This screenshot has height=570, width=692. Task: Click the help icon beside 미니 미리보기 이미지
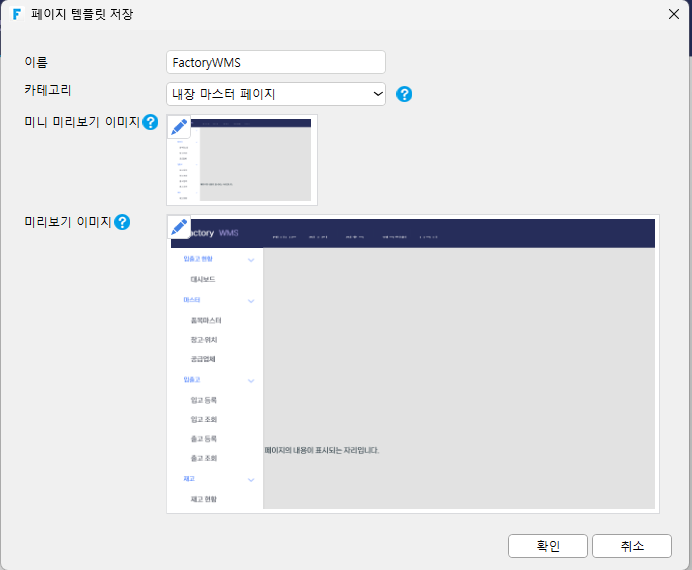(x=150, y=122)
